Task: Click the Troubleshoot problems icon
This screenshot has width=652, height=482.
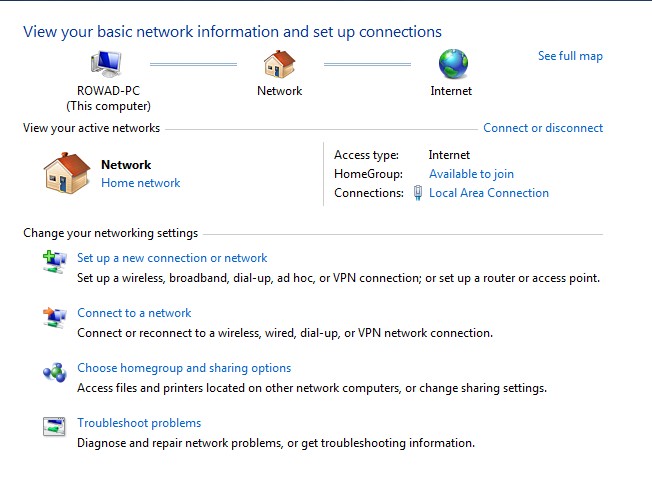Action: coord(54,427)
